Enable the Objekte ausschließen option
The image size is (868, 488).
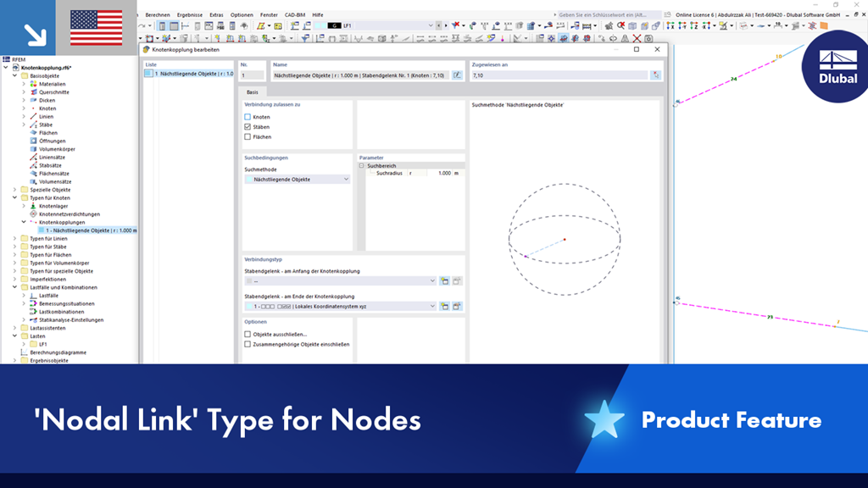click(247, 333)
